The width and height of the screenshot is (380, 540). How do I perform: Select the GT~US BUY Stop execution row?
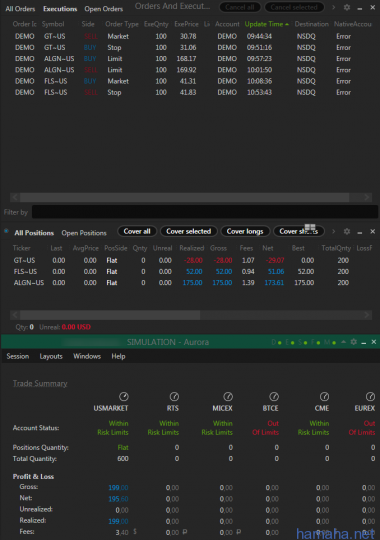pos(190,48)
